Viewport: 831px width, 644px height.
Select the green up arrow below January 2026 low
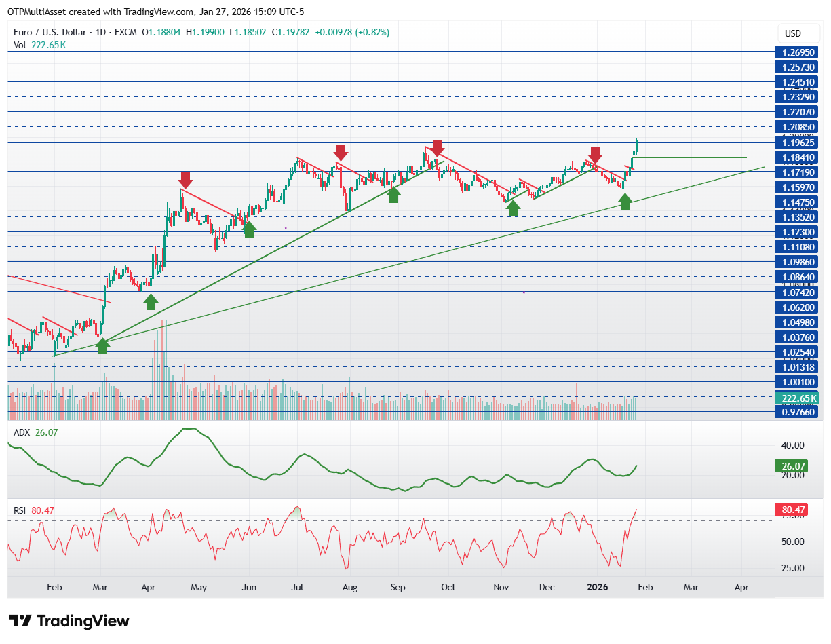[625, 200]
